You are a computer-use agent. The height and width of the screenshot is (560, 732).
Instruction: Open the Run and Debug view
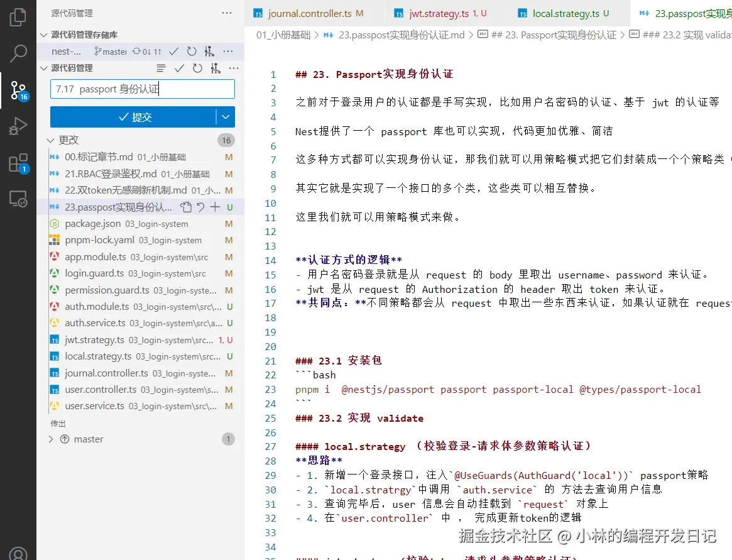pos(18,124)
